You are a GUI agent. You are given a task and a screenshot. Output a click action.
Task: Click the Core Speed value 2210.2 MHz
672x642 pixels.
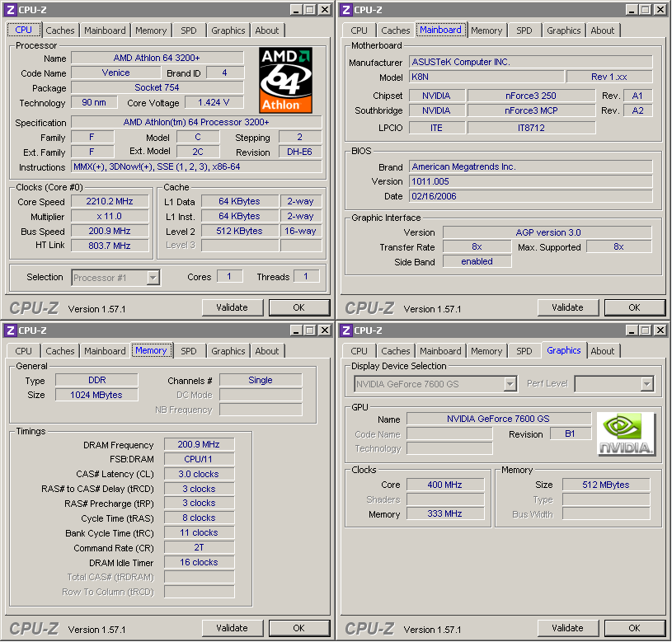click(x=110, y=201)
